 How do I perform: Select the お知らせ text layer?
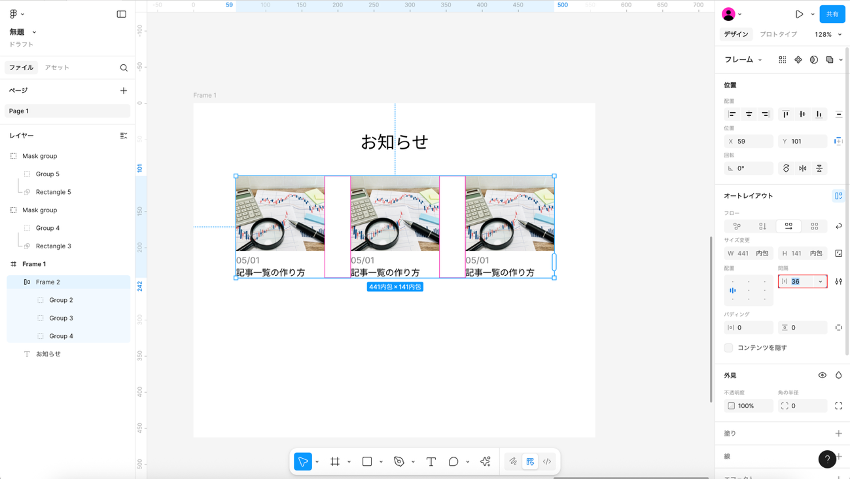tap(48, 354)
